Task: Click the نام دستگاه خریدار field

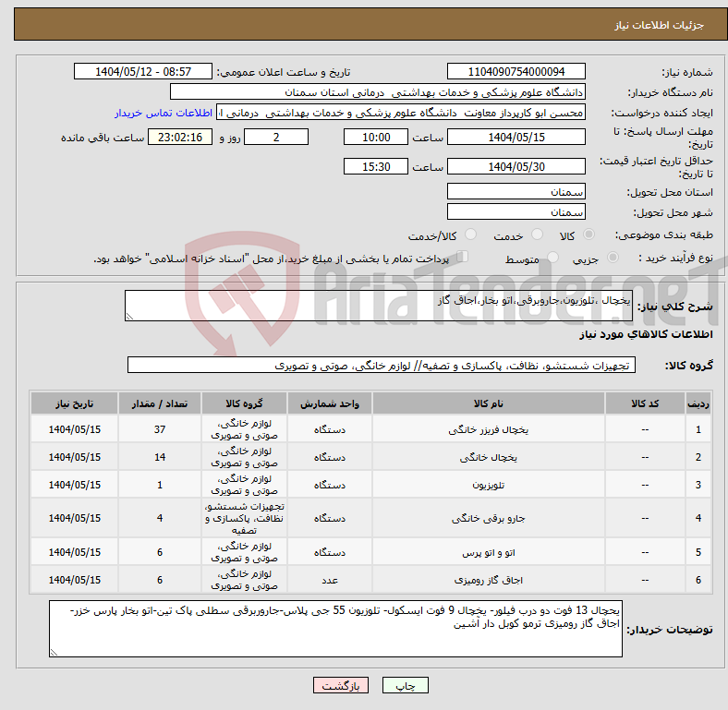Action: [378, 92]
